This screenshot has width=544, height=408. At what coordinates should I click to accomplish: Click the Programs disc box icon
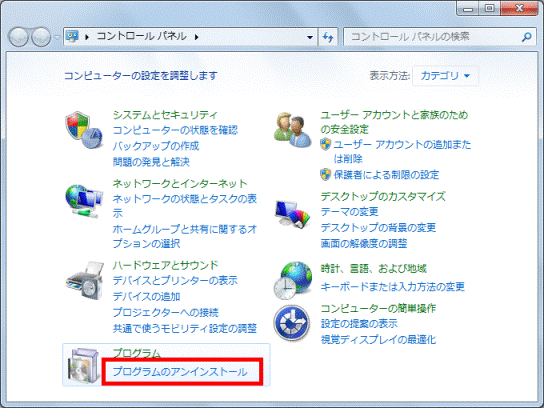click(84, 366)
